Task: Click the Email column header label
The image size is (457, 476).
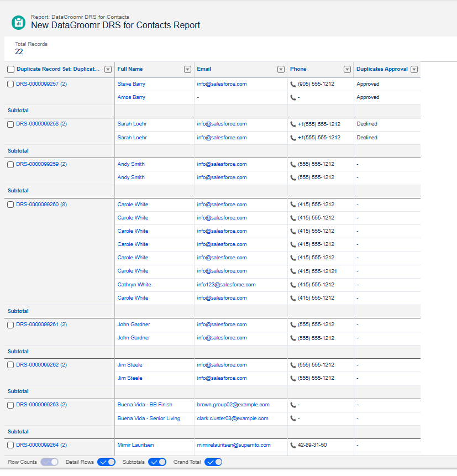Action: click(x=204, y=69)
